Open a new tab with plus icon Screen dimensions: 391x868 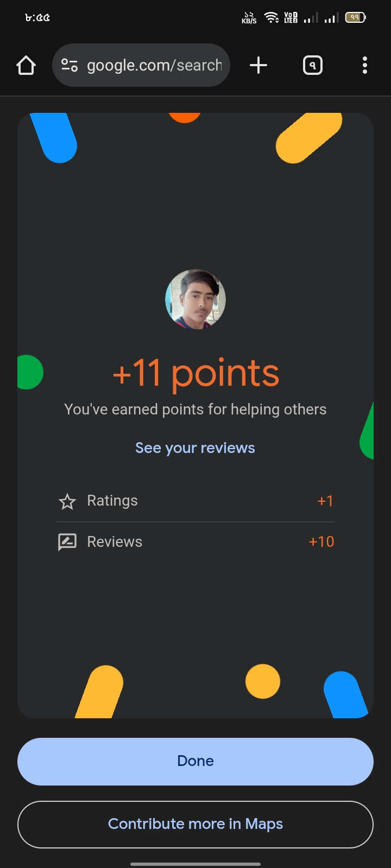coord(258,66)
